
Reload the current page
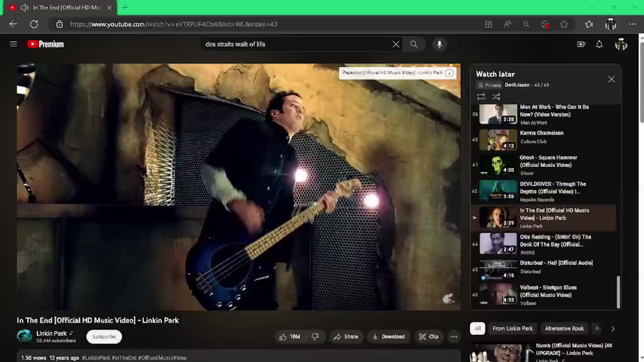tap(34, 24)
